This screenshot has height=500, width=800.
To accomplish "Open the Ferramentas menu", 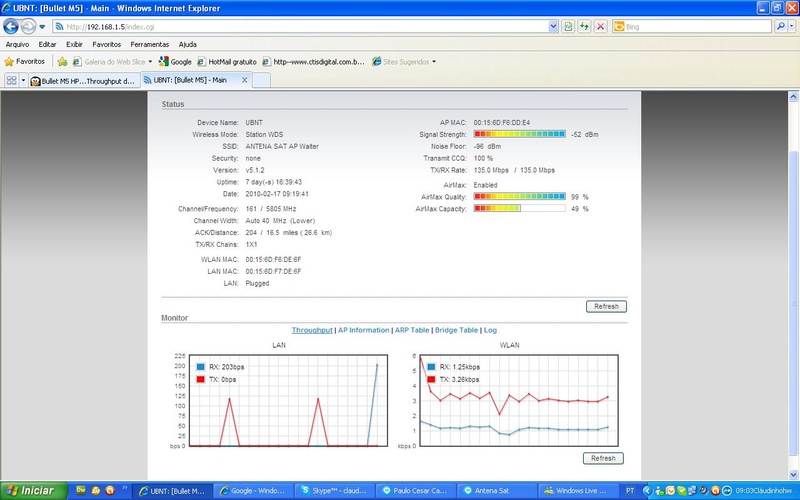I will point(149,44).
